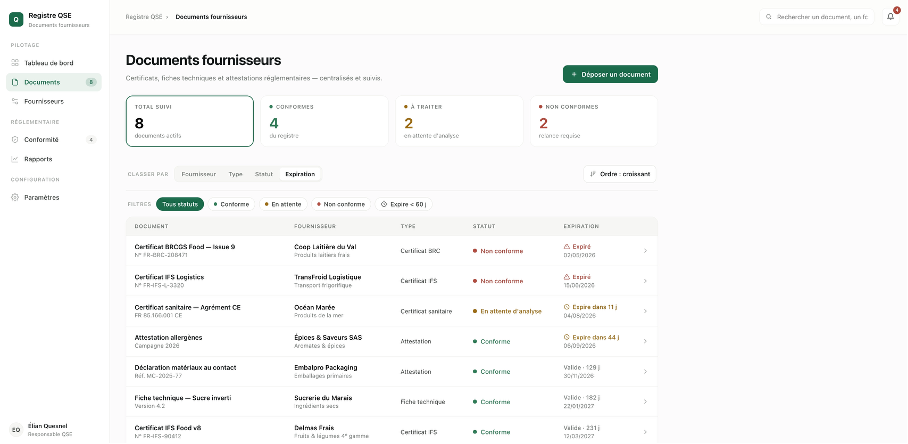Select the Conformes summary card
This screenshot has height=444, width=908.
[x=324, y=121]
